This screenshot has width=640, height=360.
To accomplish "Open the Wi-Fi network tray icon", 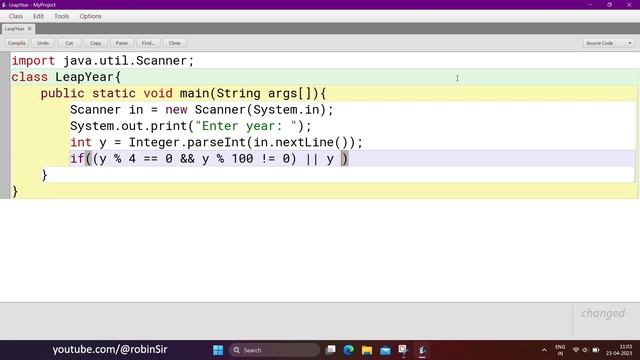I will coord(576,350).
